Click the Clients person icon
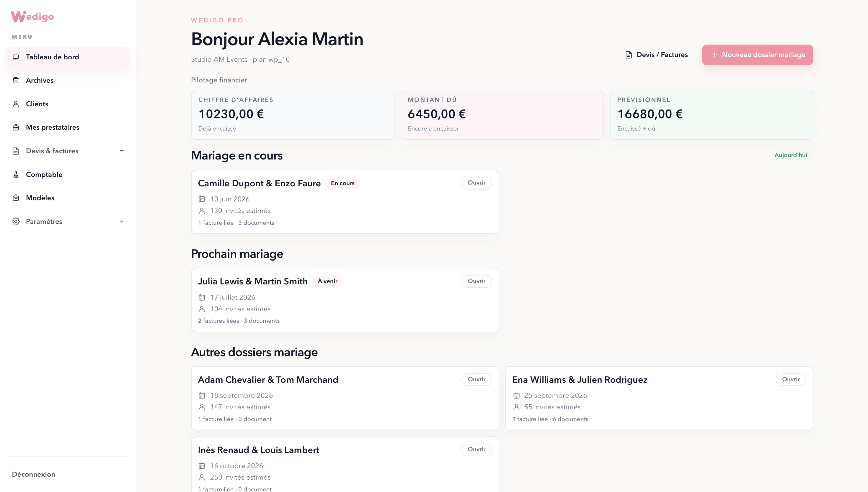This screenshot has height=492, width=868. (x=16, y=104)
